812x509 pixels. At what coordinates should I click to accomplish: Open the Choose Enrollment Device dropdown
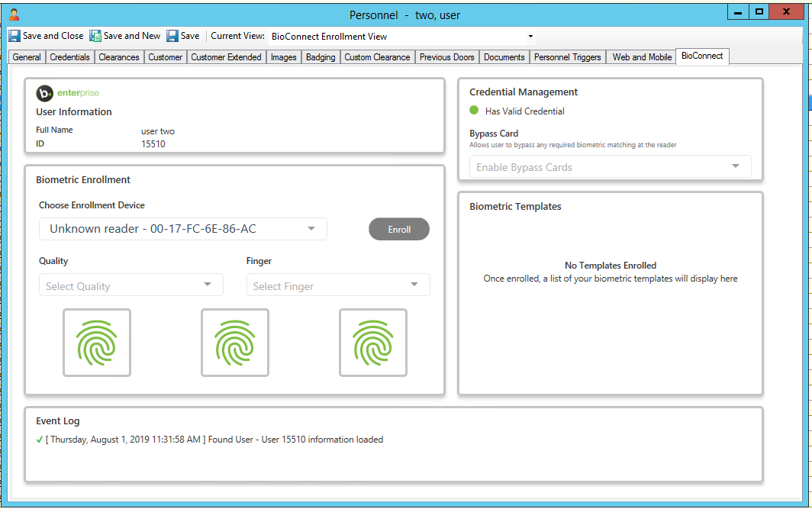pos(183,229)
